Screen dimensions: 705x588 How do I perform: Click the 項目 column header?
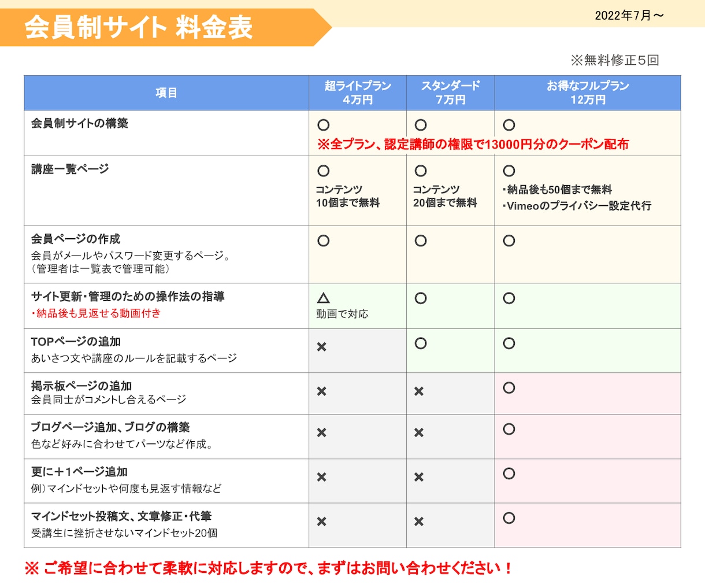pos(166,93)
